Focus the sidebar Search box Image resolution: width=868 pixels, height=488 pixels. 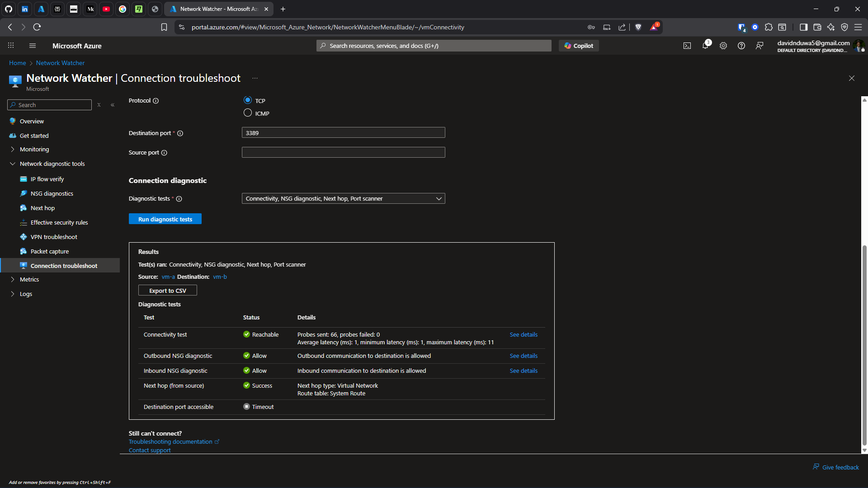click(x=50, y=105)
